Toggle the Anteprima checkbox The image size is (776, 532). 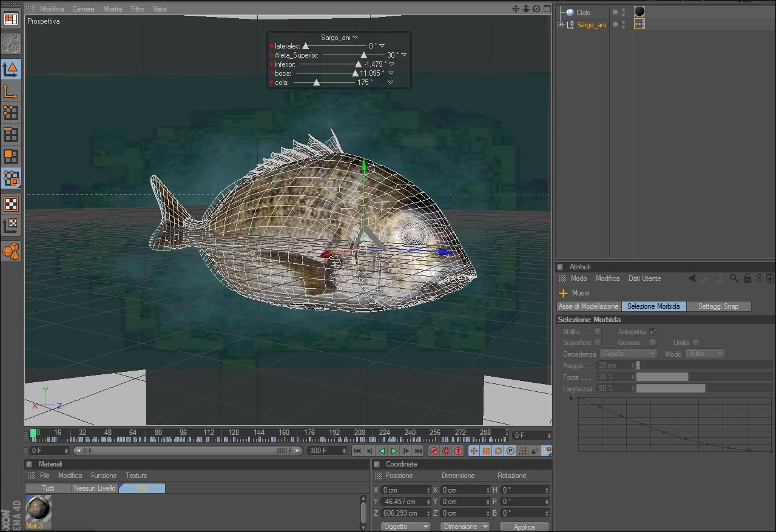click(653, 332)
